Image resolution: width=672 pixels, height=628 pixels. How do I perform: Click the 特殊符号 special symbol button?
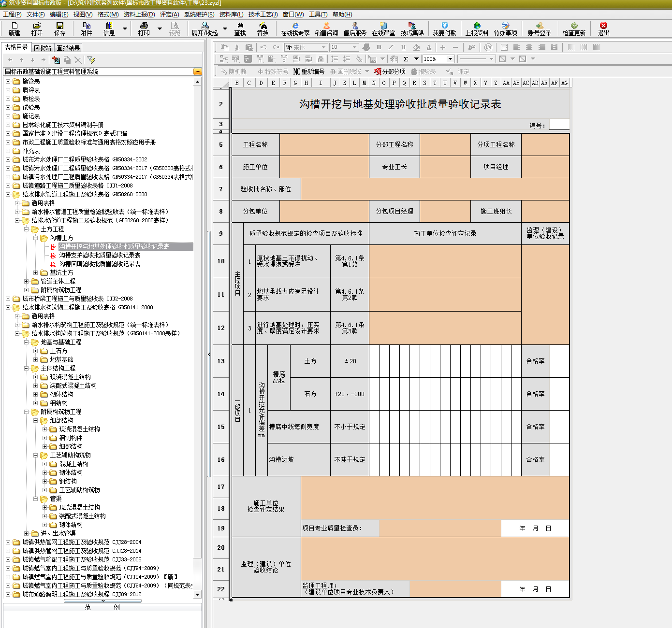coord(273,71)
